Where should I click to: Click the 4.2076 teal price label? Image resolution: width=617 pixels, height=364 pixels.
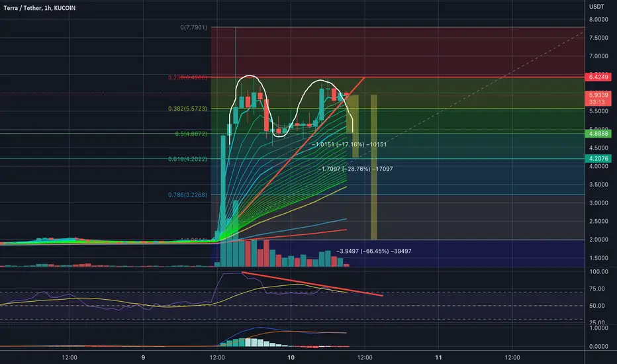(x=598, y=159)
